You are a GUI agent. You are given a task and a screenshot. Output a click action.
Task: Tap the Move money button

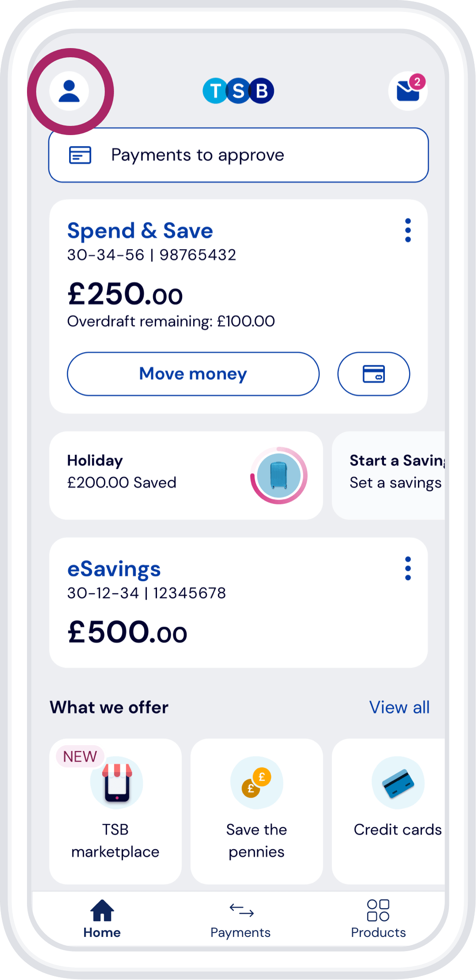click(x=193, y=374)
